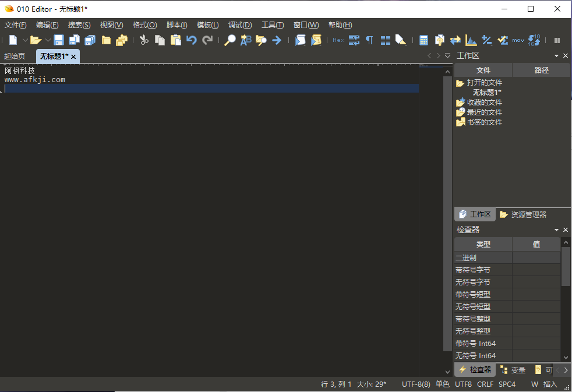Click the Save As icon

pyautogui.click(x=75, y=40)
